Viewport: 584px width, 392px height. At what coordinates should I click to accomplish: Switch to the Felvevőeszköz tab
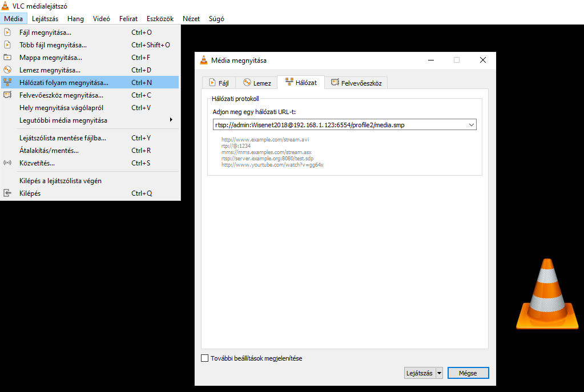coord(356,83)
